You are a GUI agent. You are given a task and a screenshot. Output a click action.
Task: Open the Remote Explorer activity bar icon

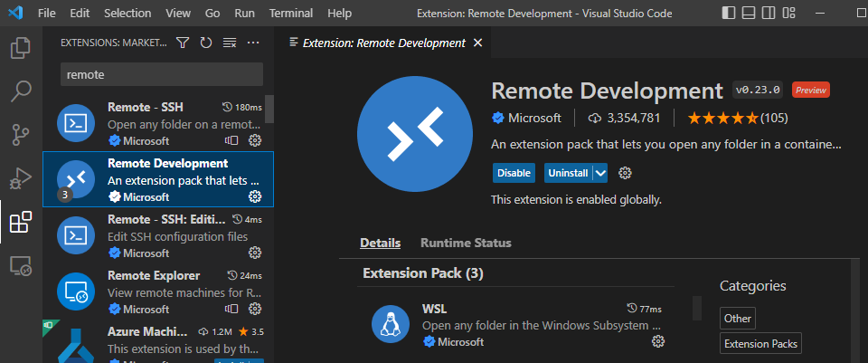pyautogui.click(x=21, y=266)
